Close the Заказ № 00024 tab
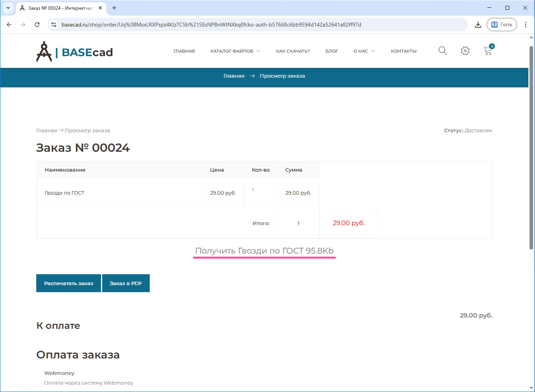This screenshot has height=392, width=535. (100, 8)
